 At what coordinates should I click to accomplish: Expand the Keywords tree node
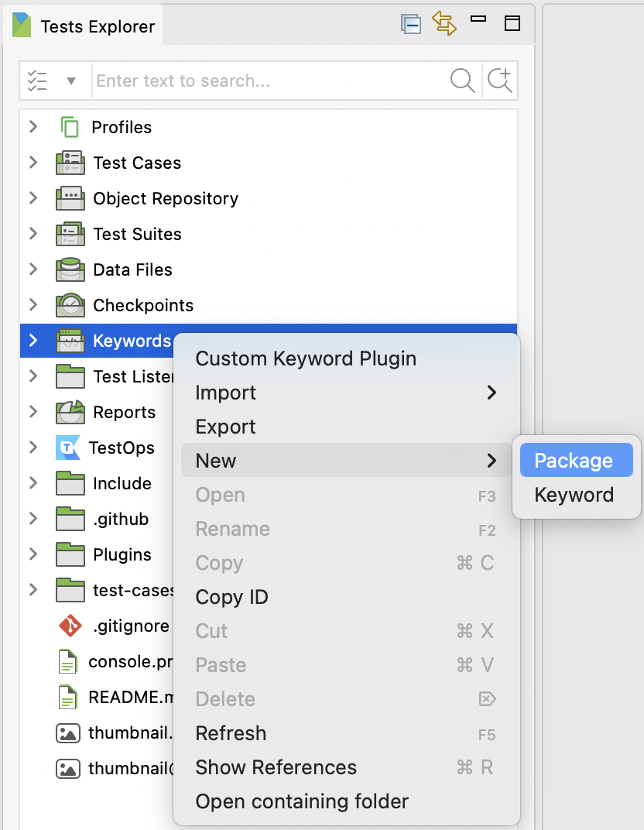[32, 341]
